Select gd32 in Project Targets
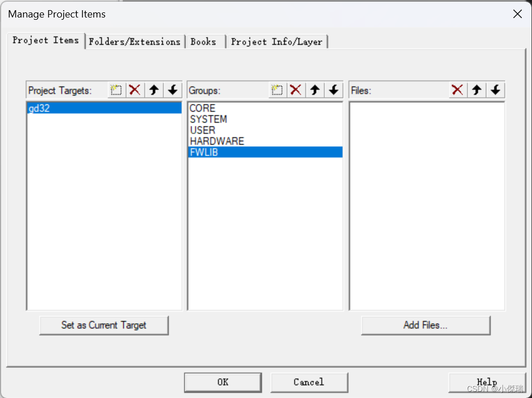Screen dimensions: 532x398 coord(104,108)
